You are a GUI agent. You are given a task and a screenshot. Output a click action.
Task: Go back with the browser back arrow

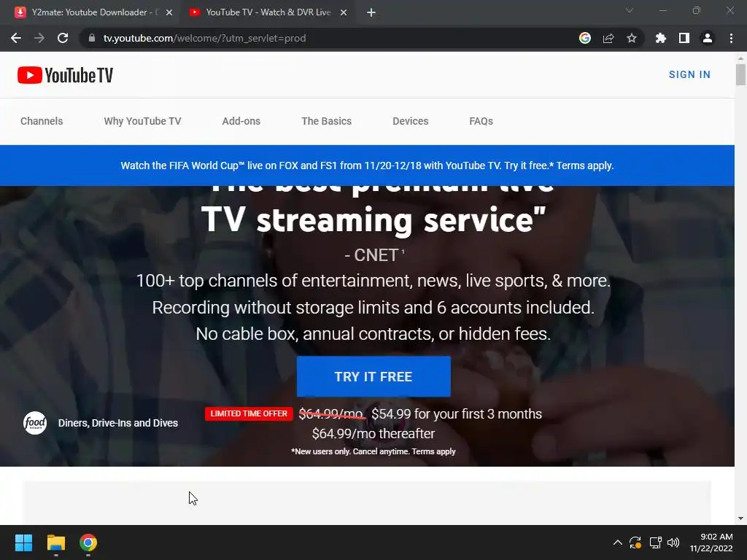pyautogui.click(x=16, y=38)
